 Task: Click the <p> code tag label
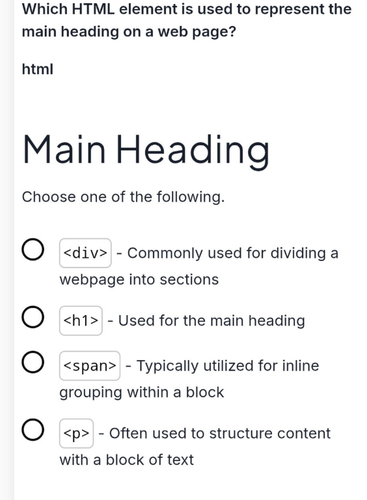click(x=76, y=433)
